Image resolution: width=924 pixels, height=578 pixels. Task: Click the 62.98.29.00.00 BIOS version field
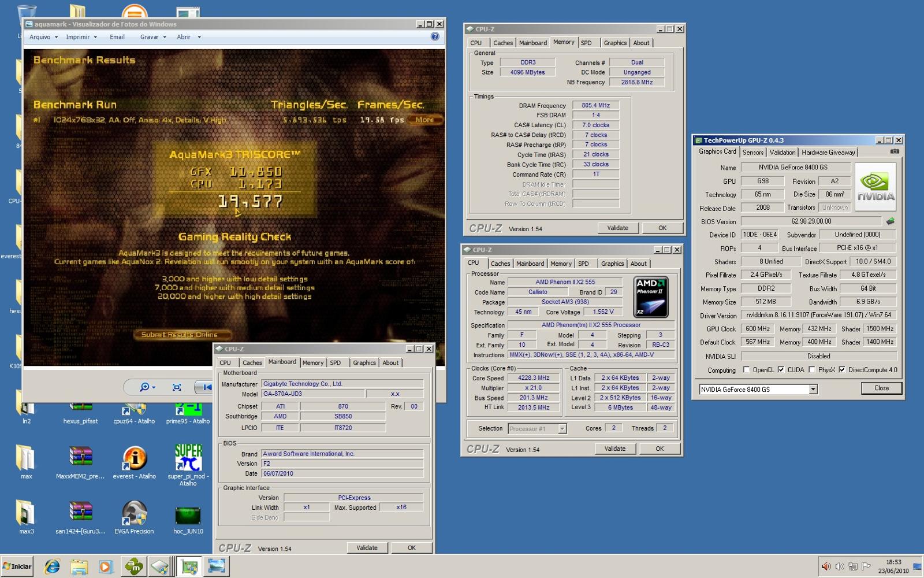pyautogui.click(x=811, y=221)
